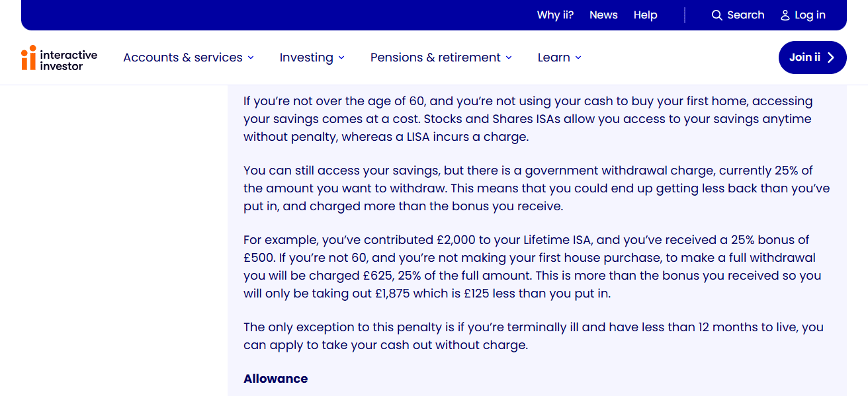Expand the chevron next to Learn
868x396 pixels.
click(x=578, y=58)
